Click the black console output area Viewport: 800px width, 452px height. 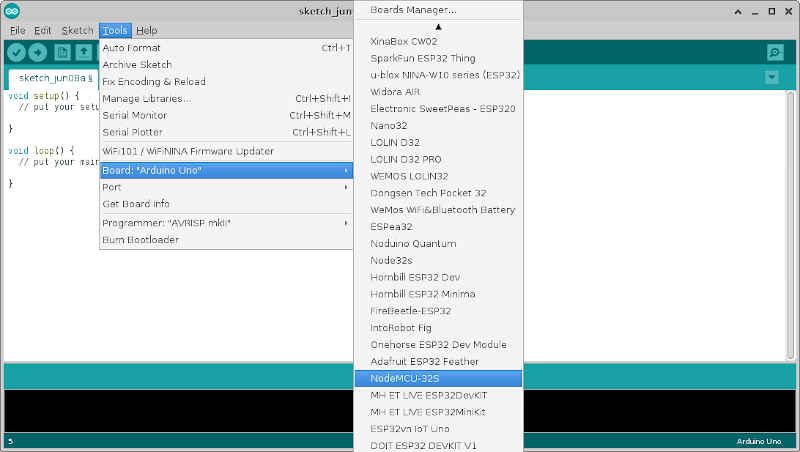coord(179,411)
